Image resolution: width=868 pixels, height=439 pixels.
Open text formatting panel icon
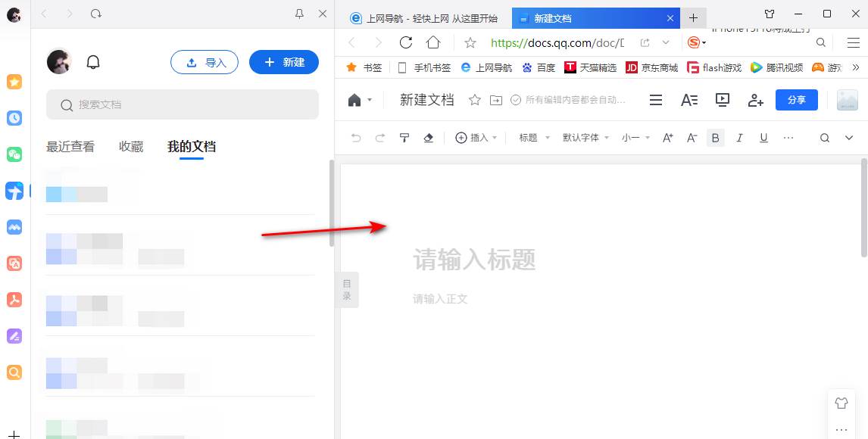pos(689,100)
